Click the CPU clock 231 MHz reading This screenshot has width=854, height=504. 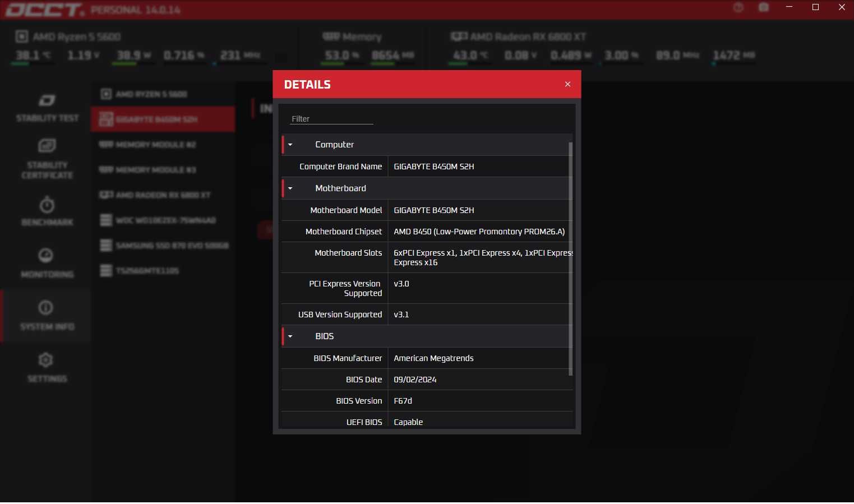click(x=240, y=56)
